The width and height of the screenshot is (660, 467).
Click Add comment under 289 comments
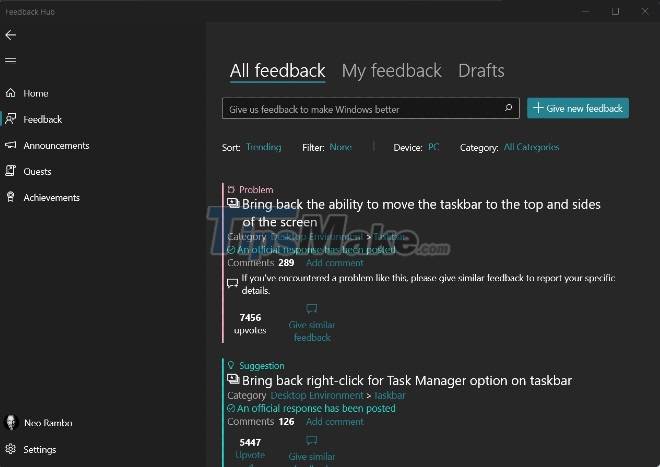[335, 263]
